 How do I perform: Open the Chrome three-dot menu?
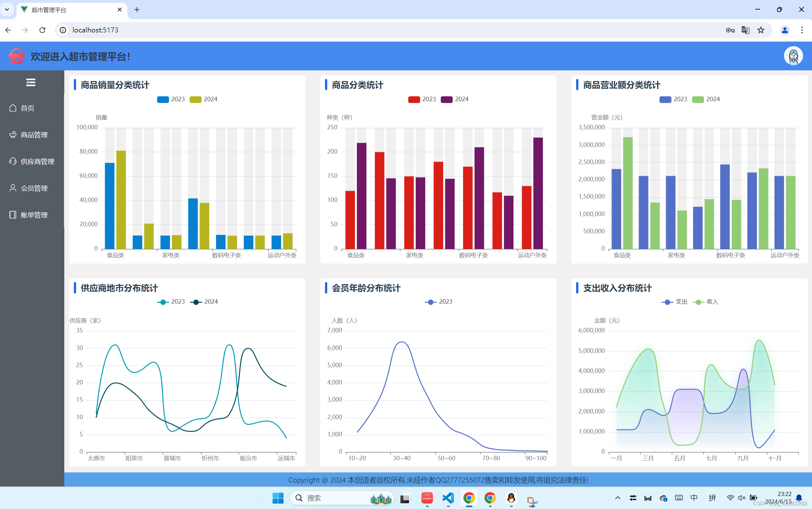[x=802, y=30]
